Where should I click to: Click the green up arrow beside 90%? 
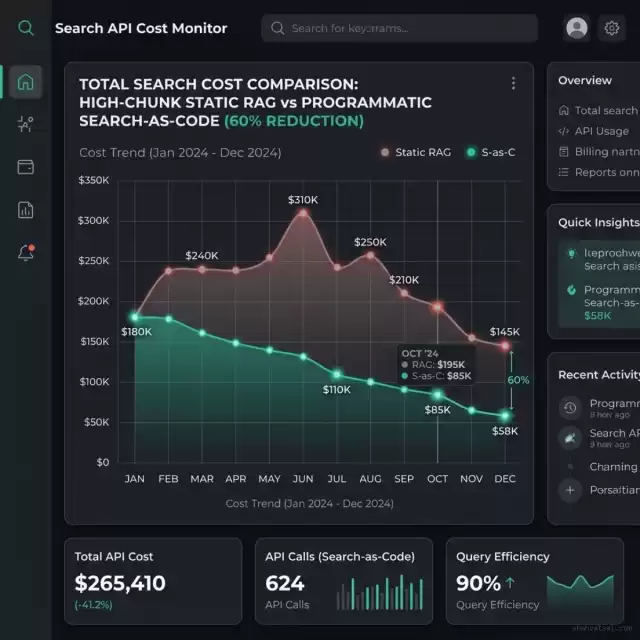tap(510, 583)
